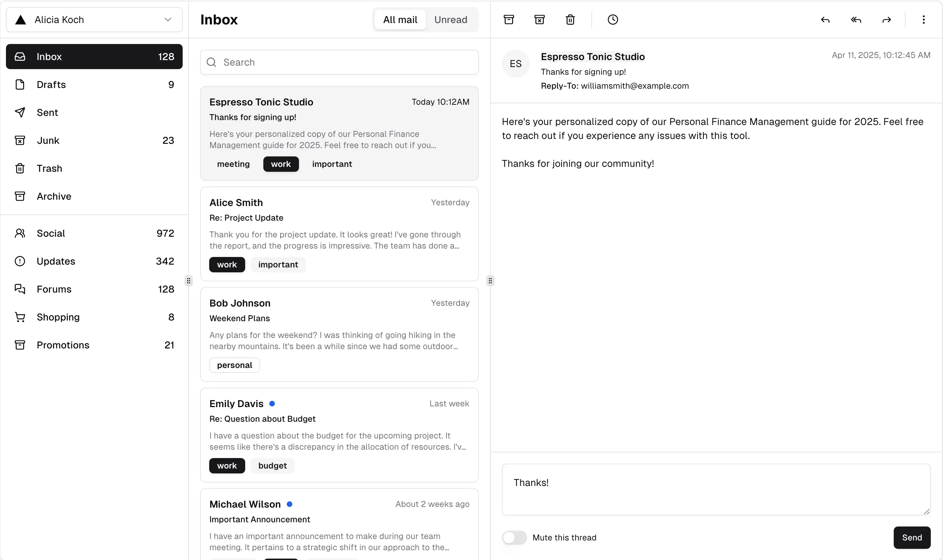Image resolution: width=943 pixels, height=560 pixels.
Task: Click the Search mail input field
Action: click(x=340, y=62)
